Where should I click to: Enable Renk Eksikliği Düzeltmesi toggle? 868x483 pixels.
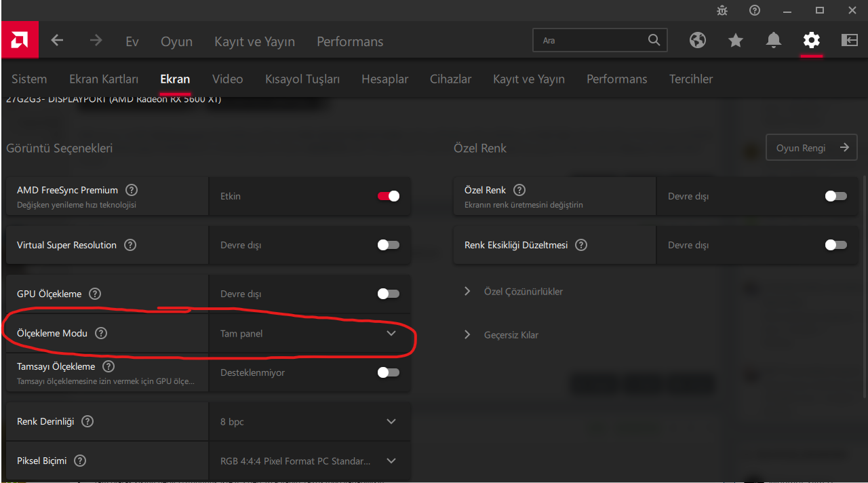pos(836,245)
